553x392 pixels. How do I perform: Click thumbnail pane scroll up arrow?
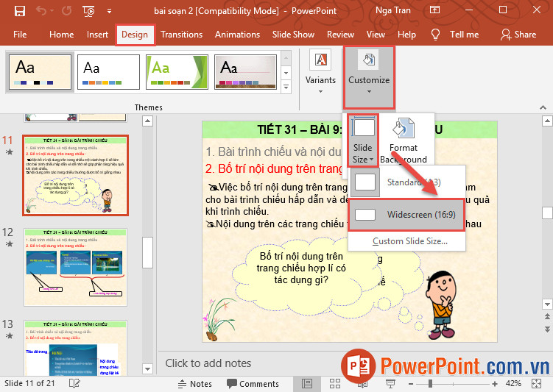click(147, 121)
